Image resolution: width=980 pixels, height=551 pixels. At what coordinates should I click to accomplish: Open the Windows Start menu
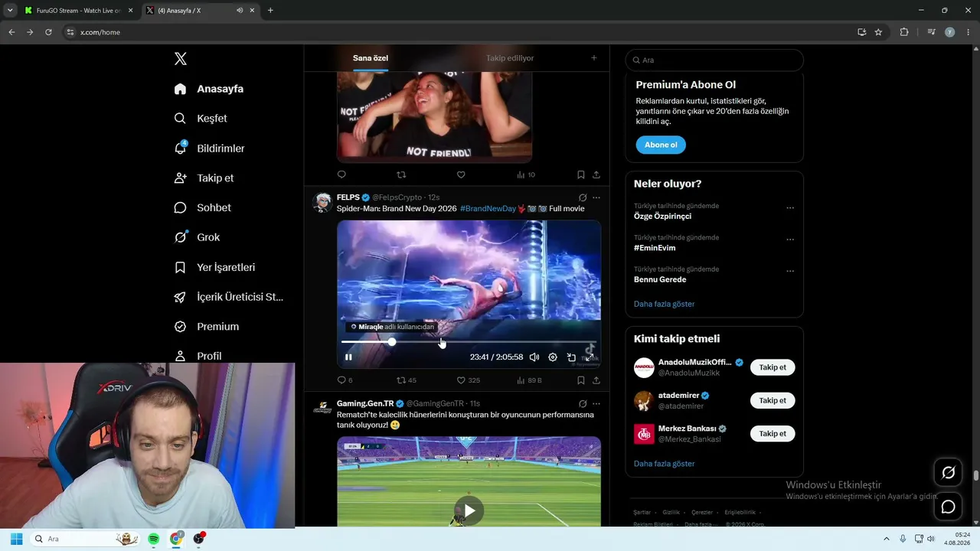coord(16,539)
